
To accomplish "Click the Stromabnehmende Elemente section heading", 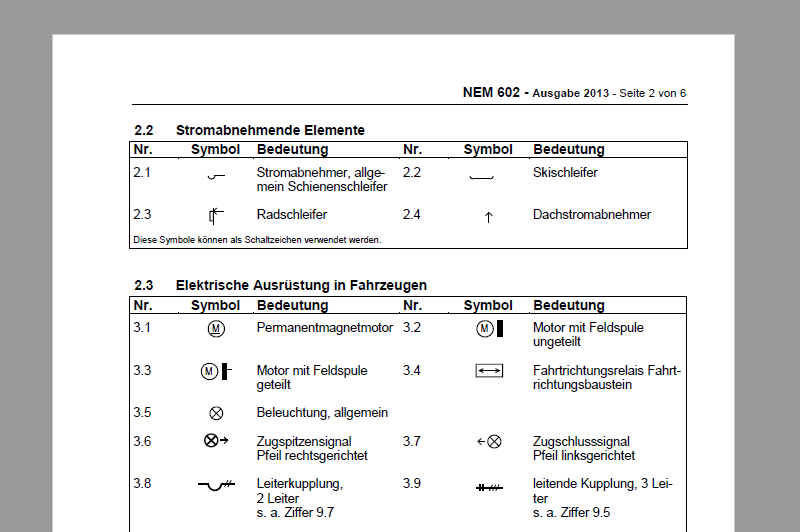I will pos(270,130).
